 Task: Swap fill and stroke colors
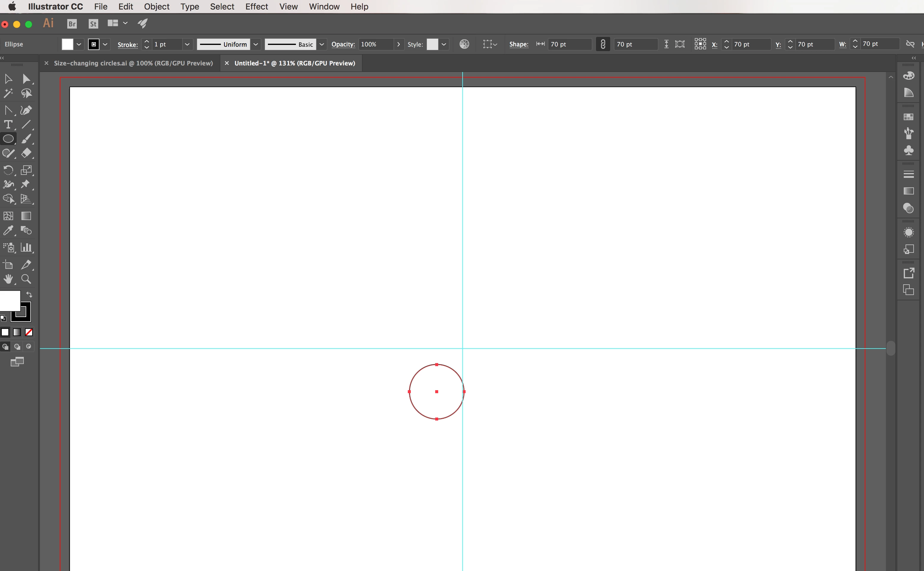pos(29,294)
